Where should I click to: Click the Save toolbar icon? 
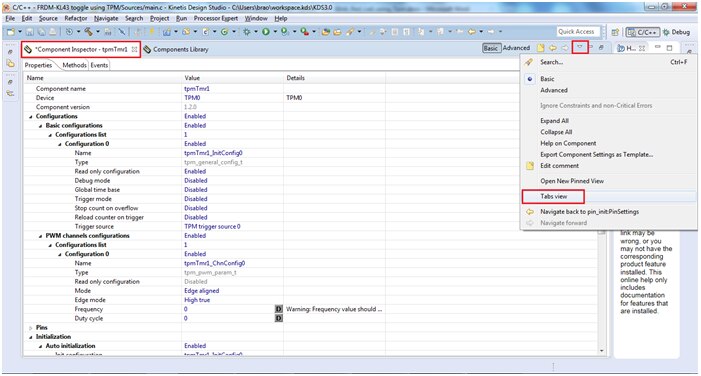30,32
